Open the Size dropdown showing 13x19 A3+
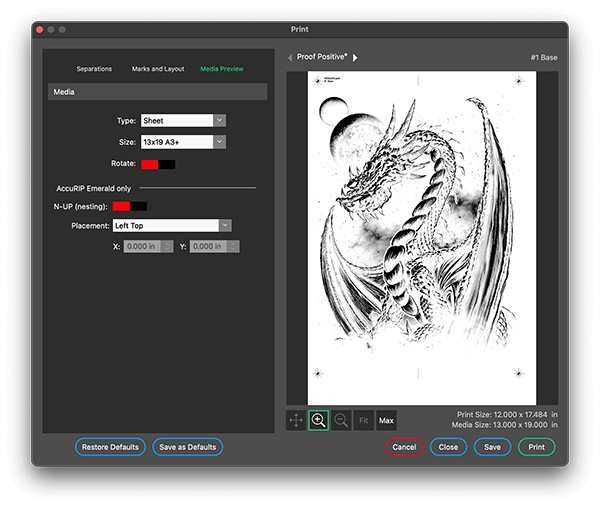Screen dimensions: 600x508 [x=183, y=142]
